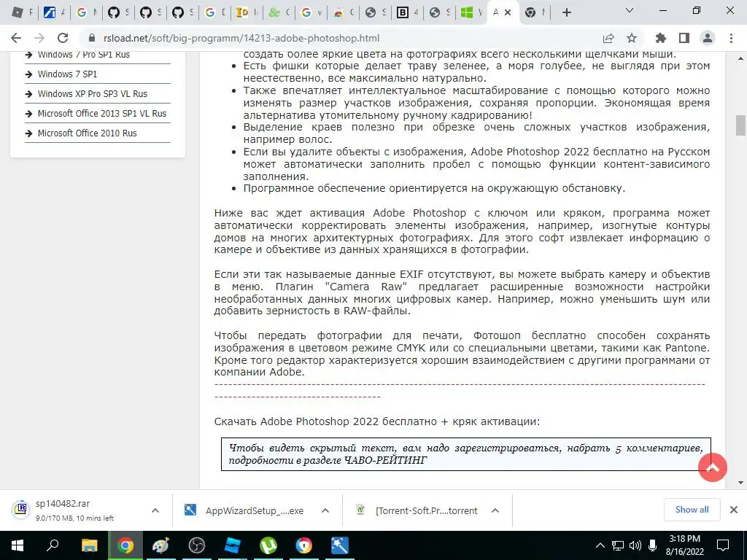This screenshot has width=747, height=560.
Task: Open the Windows 7 Pro SP1 Rus link
Action: pyautogui.click(x=84, y=55)
